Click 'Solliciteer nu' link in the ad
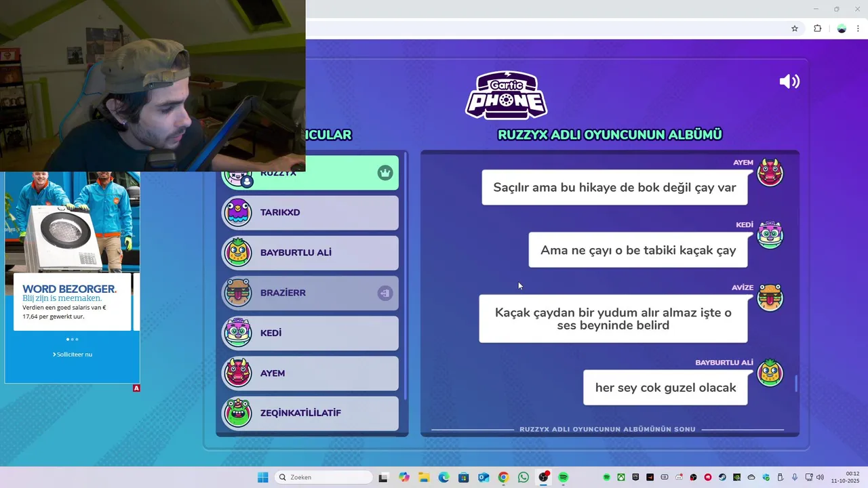868x488 pixels. [x=73, y=354]
